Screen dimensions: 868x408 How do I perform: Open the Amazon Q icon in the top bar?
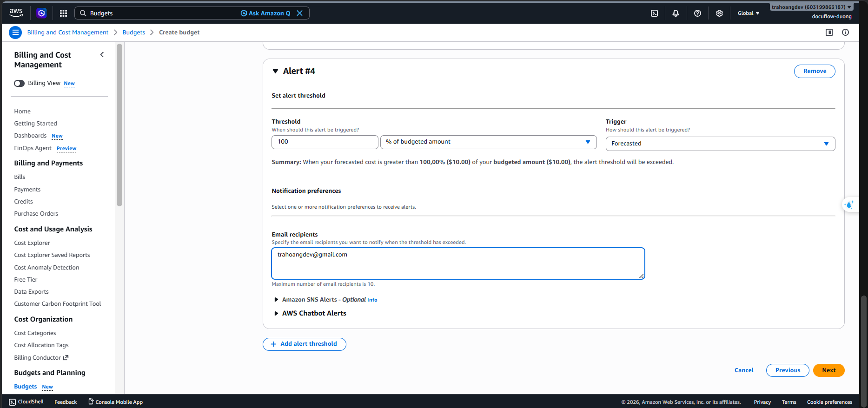[x=41, y=13]
